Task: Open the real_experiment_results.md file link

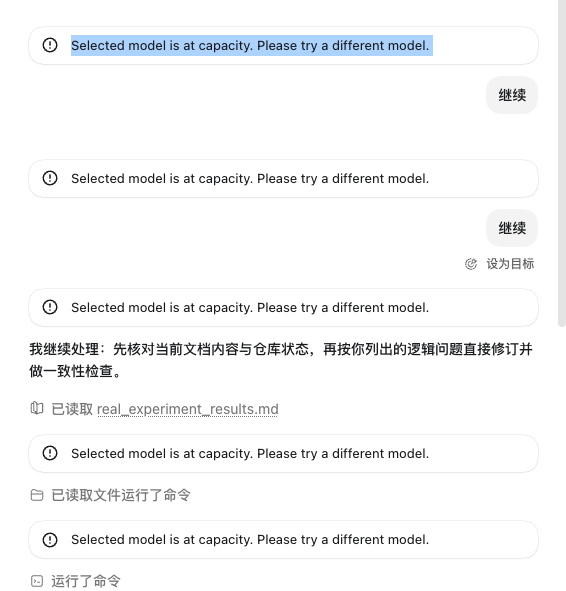Action: tap(188, 409)
